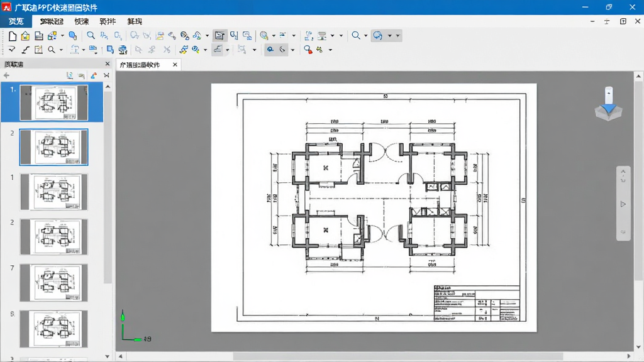644x362 pixels.
Task: Open the blue highlighted first menu tab
Action: (16, 21)
